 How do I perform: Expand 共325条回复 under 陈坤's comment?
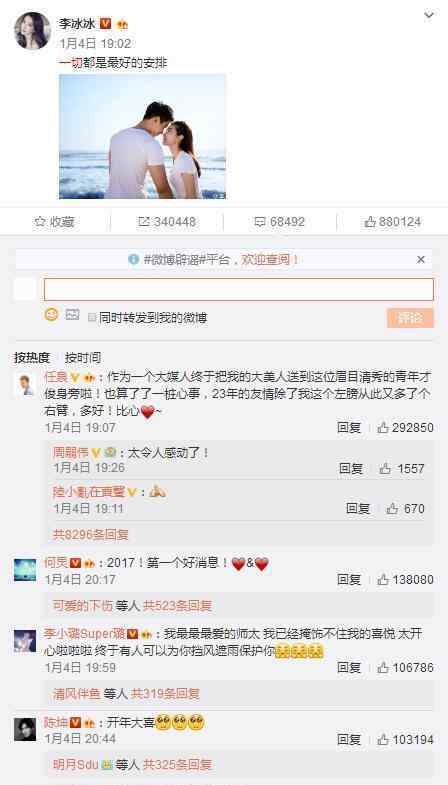177,764
